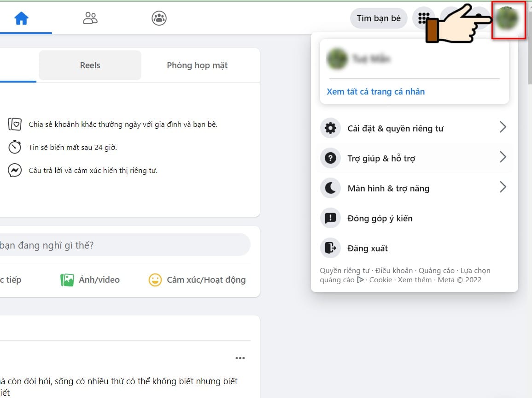Click the 24-hour timer icon
Viewport: 532px width, 398px height.
15,147
